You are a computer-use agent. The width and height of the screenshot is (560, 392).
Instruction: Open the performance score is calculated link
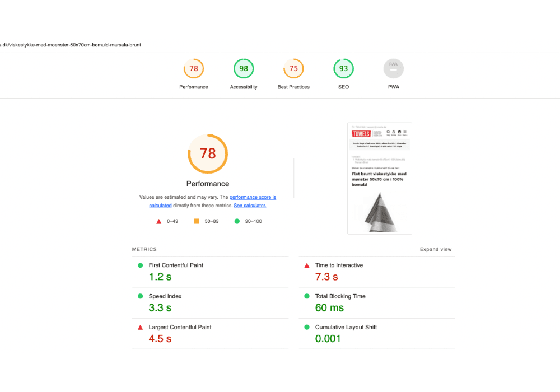(253, 197)
